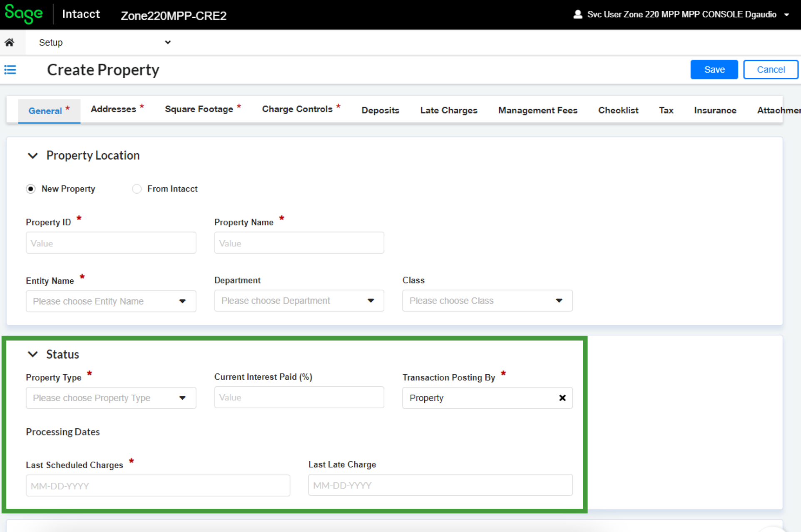The image size is (801, 532).
Task: Open the Checklist tab
Action: pos(618,110)
